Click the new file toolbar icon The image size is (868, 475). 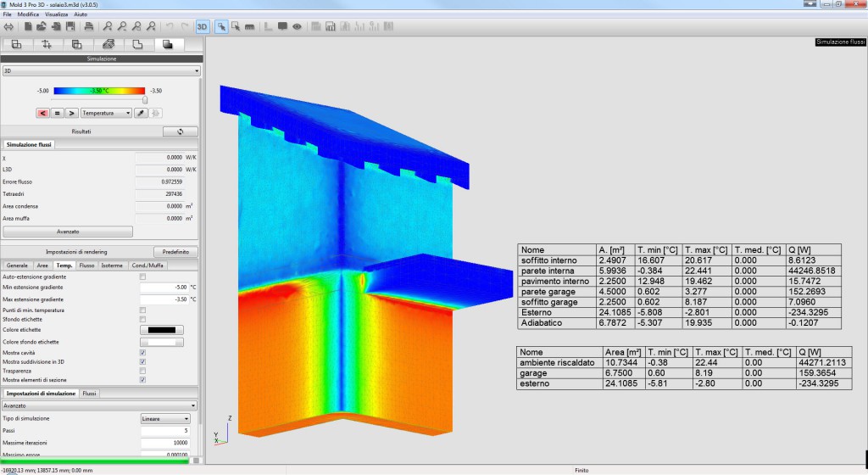28,26
